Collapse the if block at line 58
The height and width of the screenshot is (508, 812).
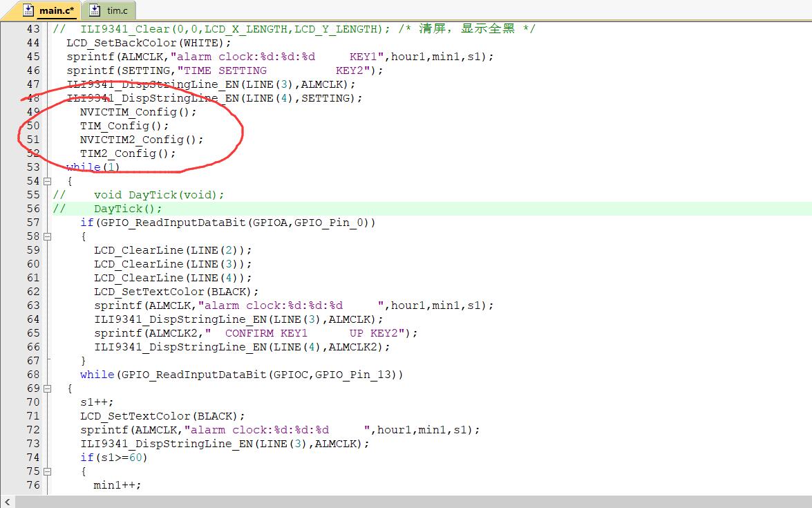coord(47,236)
